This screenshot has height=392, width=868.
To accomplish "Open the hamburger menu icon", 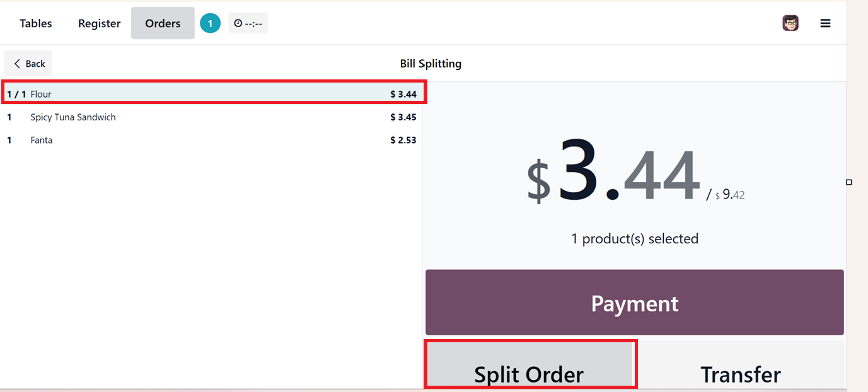I will [825, 23].
